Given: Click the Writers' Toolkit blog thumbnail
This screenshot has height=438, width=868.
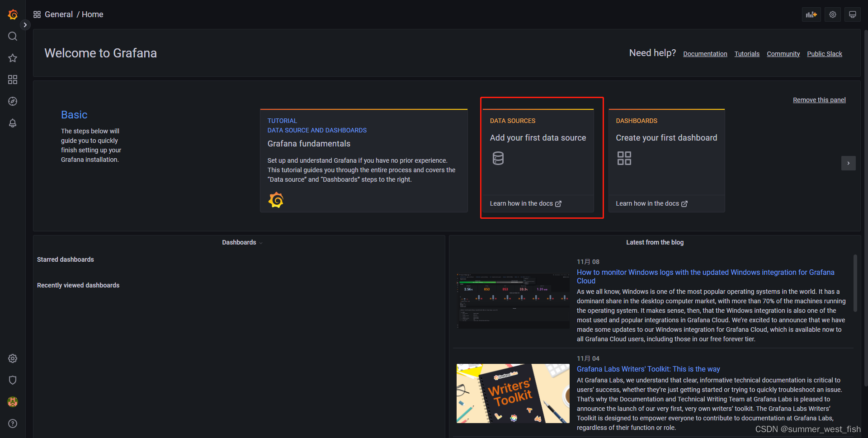Looking at the screenshot, I should point(513,393).
